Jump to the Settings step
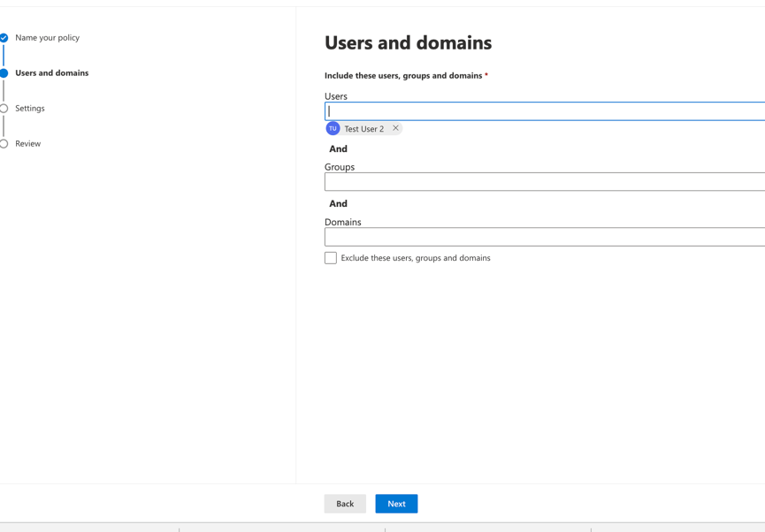The height and width of the screenshot is (532, 765). point(30,109)
